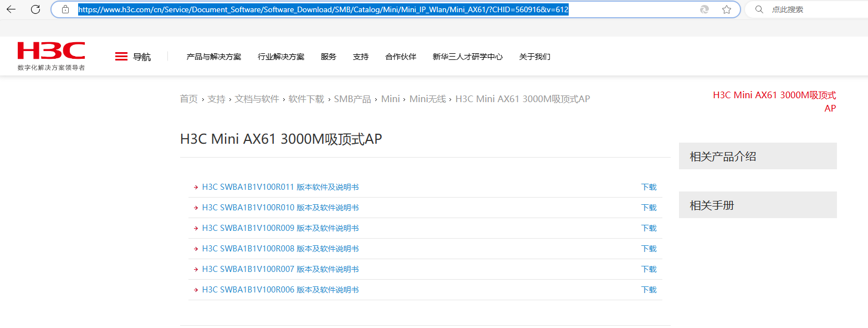868x328 pixels.
Task: Go to SMB产品 breadcrumb link
Action: [x=353, y=99]
